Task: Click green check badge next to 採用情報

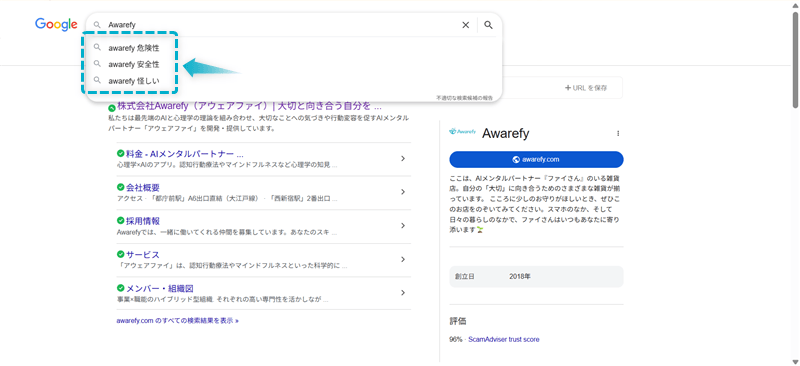Action: click(x=120, y=221)
